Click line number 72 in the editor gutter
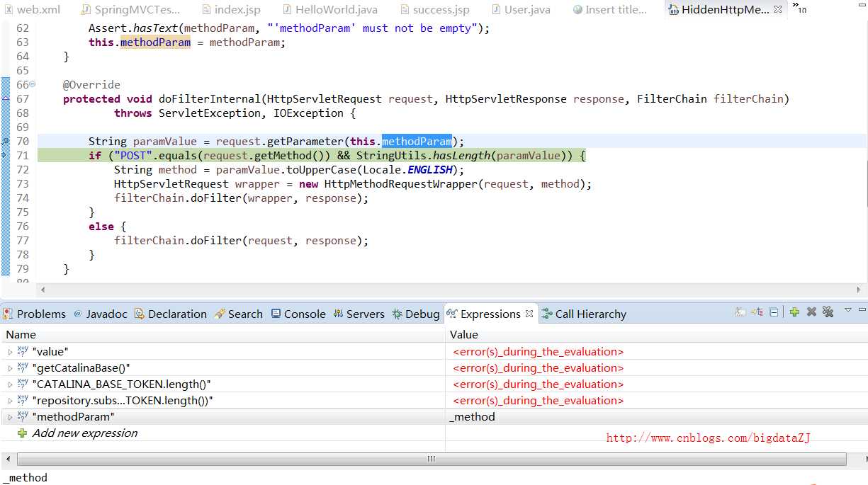868x485 pixels. click(x=23, y=170)
